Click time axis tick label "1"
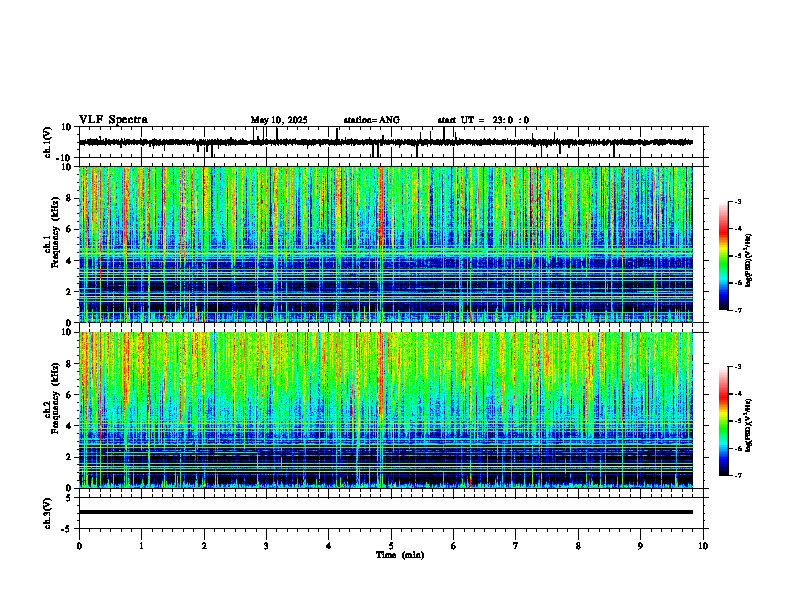This screenshot has width=792, height=612. tap(142, 546)
